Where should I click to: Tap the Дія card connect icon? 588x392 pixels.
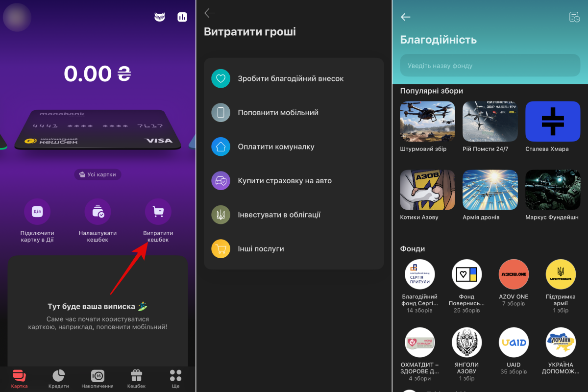(x=37, y=212)
